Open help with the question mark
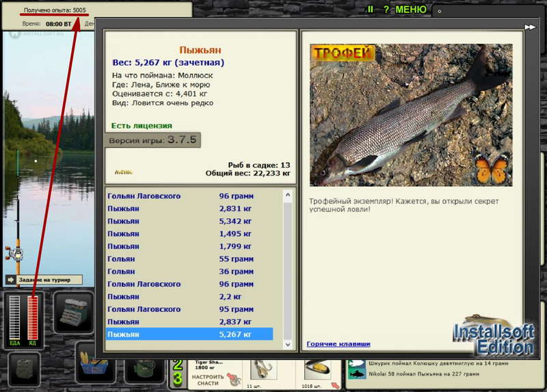 pyautogui.click(x=386, y=10)
